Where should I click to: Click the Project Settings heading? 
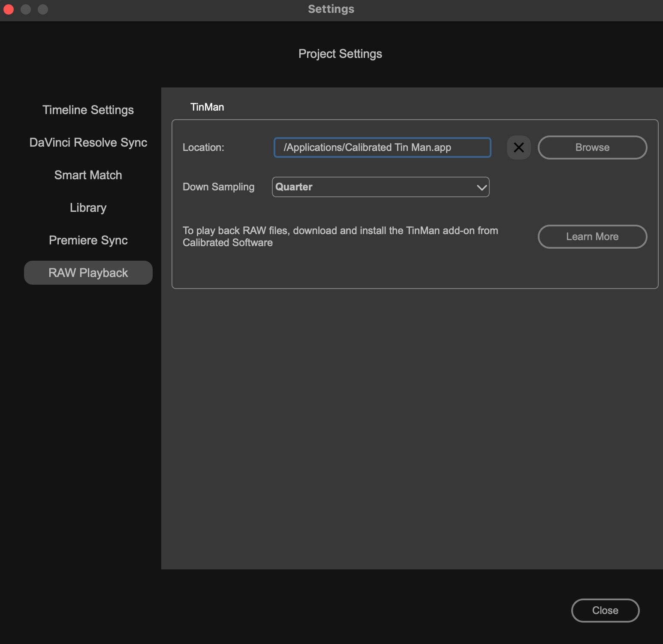[x=340, y=54]
